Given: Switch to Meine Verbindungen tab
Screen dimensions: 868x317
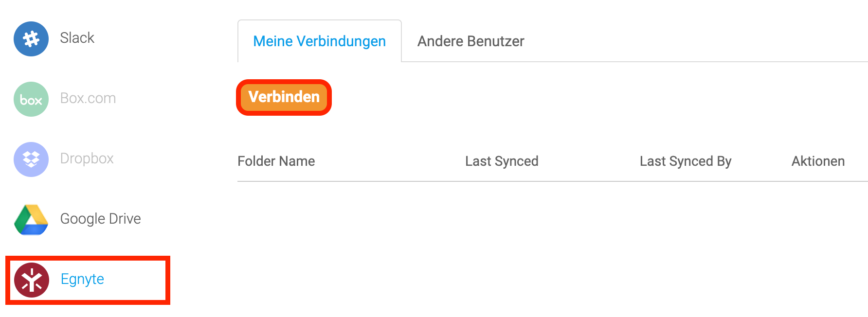Looking at the screenshot, I should click(320, 41).
